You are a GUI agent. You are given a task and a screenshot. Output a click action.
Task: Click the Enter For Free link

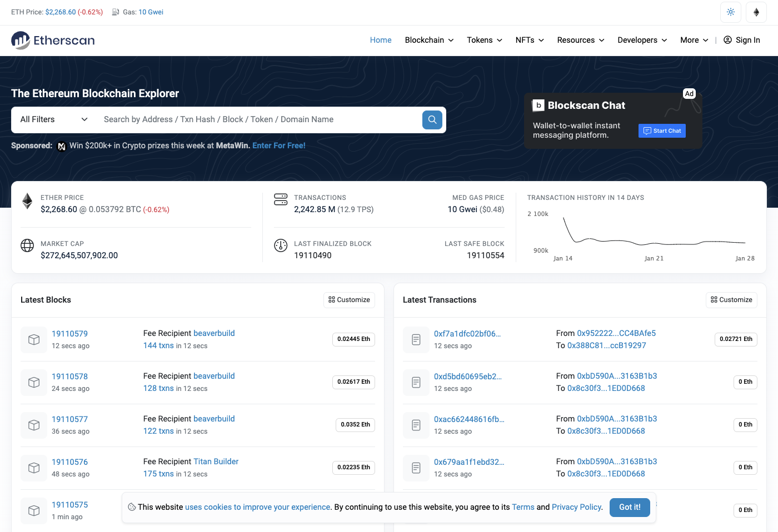(x=278, y=145)
